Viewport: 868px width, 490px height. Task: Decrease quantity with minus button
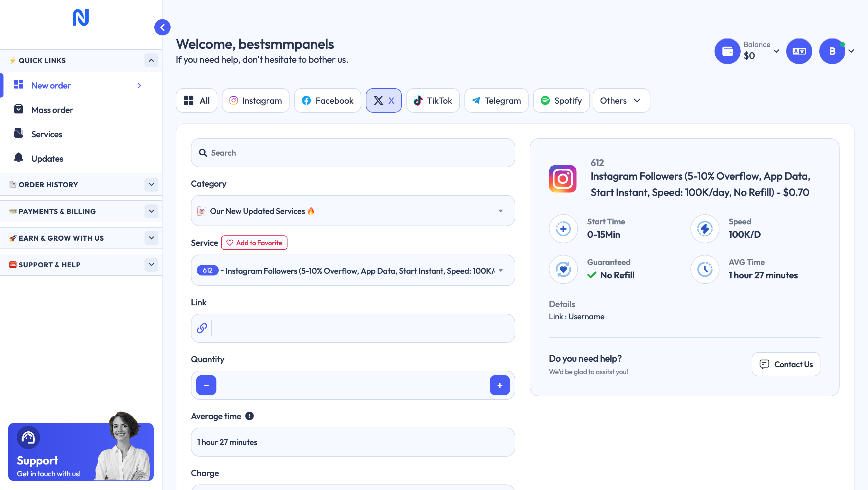click(206, 385)
